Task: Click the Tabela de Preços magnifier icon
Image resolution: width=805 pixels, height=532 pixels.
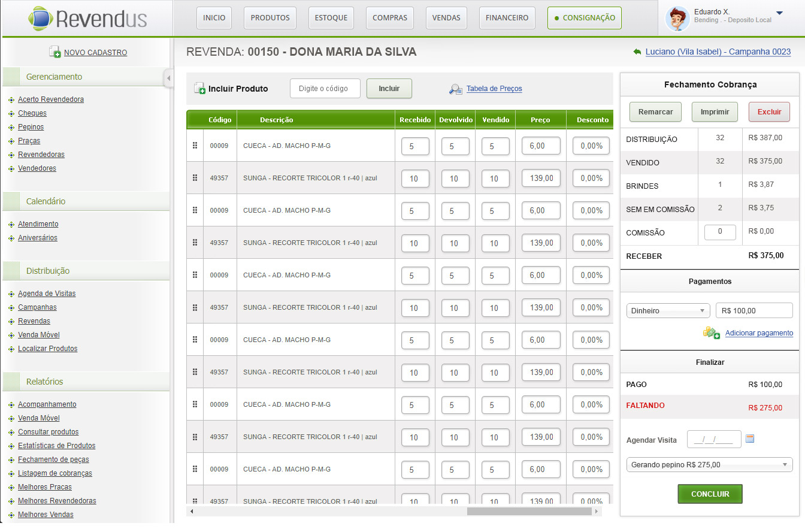Action: pyautogui.click(x=456, y=89)
